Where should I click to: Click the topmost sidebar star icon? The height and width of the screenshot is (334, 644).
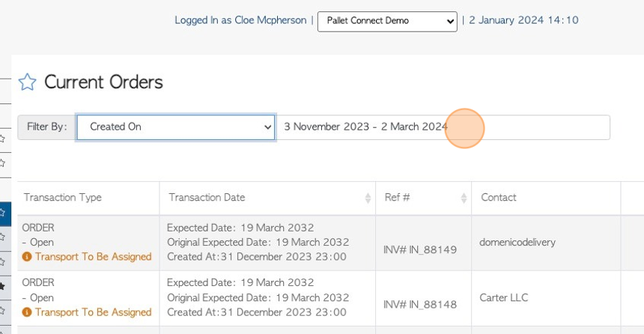3,139
